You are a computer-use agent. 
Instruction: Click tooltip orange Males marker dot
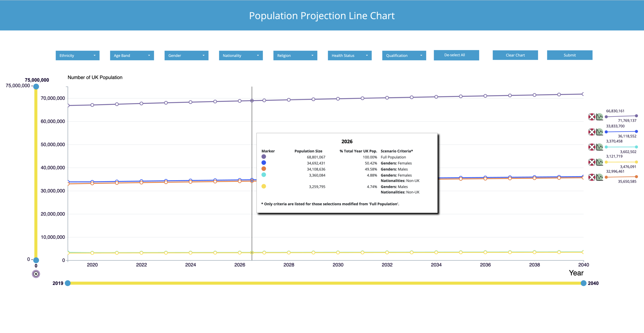pyautogui.click(x=264, y=169)
